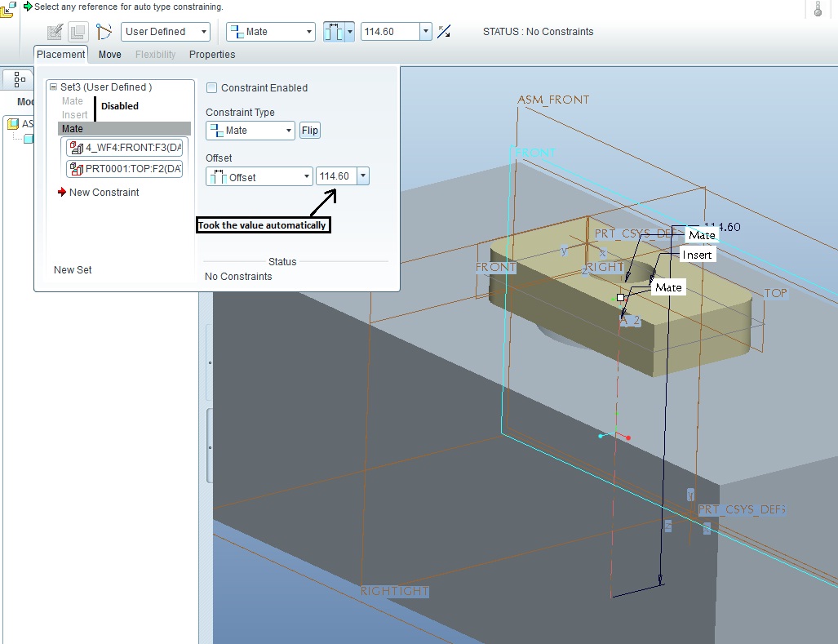This screenshot has width=838, height=644.
Task: Open the Constraint Type Mate dropdown
Action: click(251, 131)
